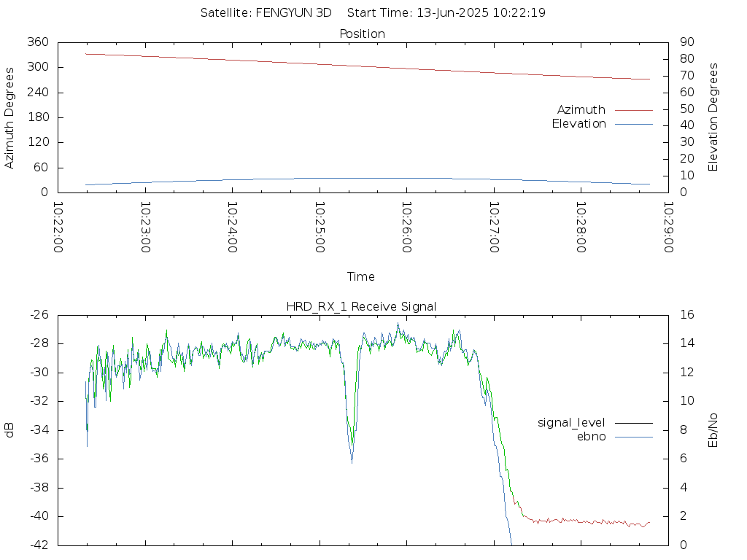
Task: Click the blue ebno legend line sample
Action: tap(634, 437)
